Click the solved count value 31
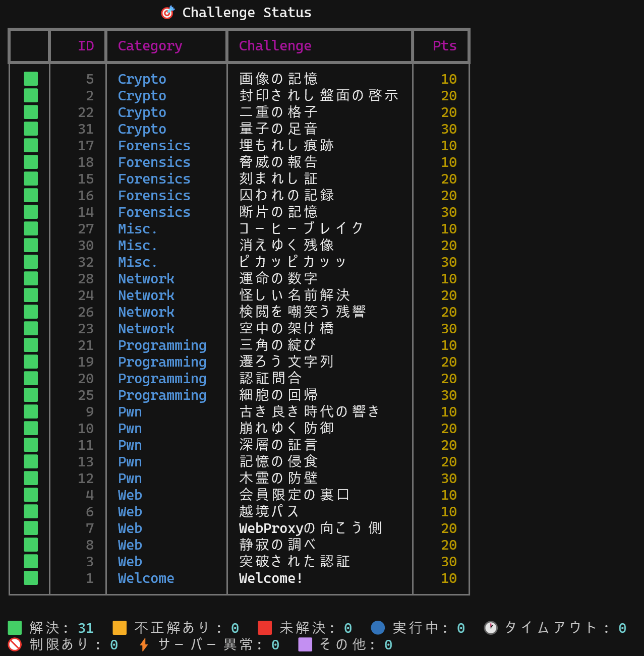644x656 pixels. point(86,628)
